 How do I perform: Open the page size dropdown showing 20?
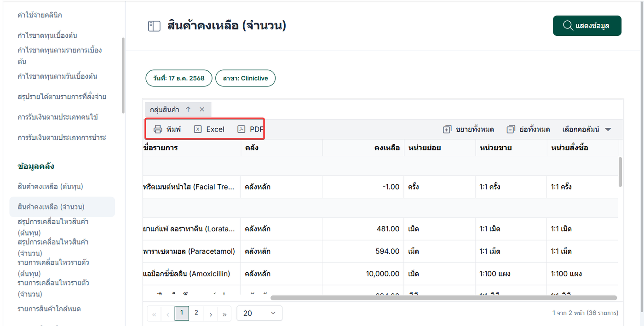coord(259,313)
